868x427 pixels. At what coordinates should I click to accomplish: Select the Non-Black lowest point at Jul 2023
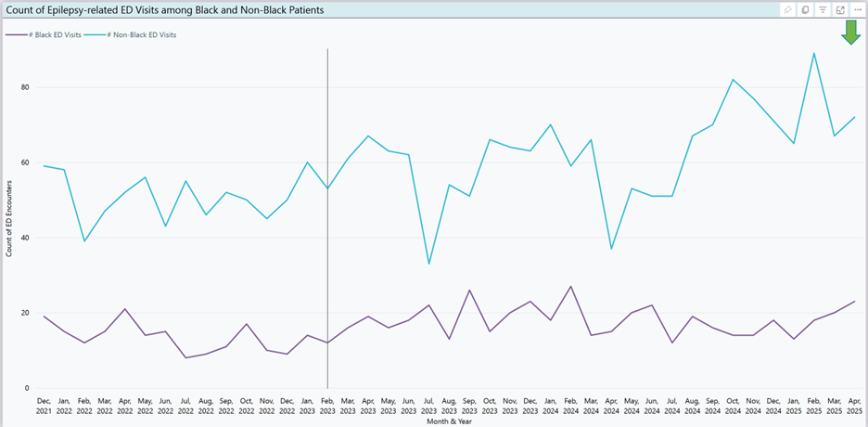429,264
